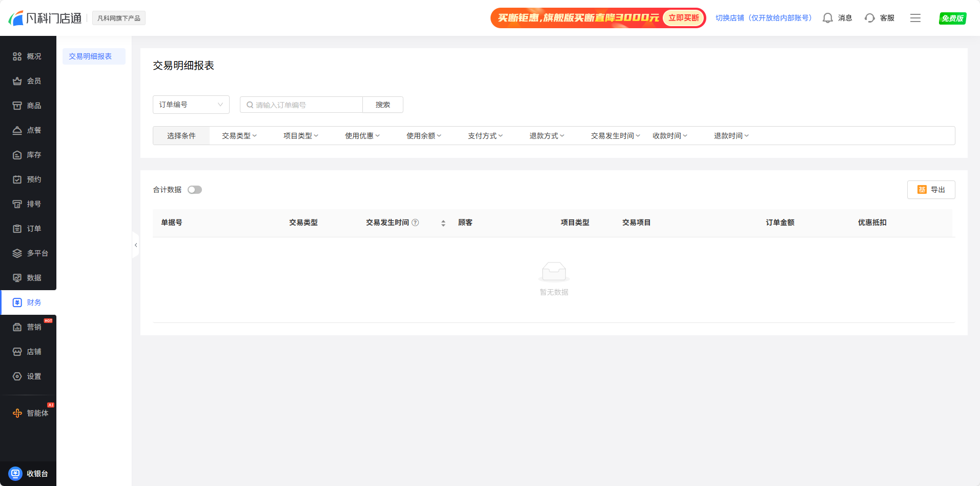Open customer service headset icon

[869, 18]
